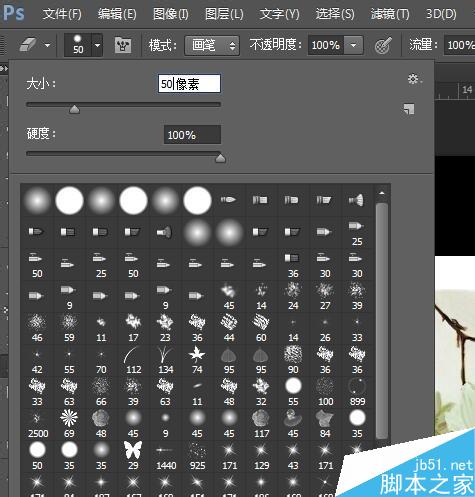Select the sparkle brush 129
Screen dimensions: 475x497
[x=261, y=455]
